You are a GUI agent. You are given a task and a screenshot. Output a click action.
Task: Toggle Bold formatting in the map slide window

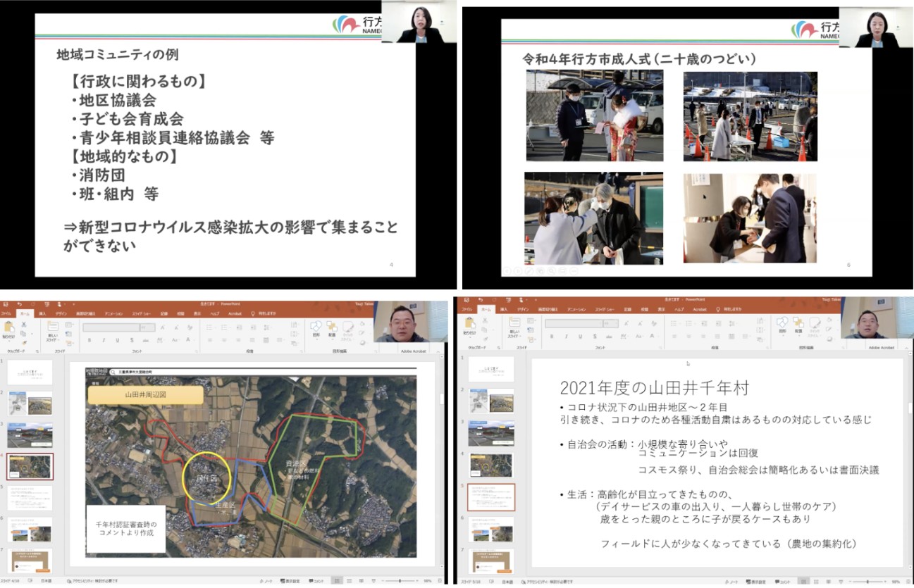coord(89,339)
